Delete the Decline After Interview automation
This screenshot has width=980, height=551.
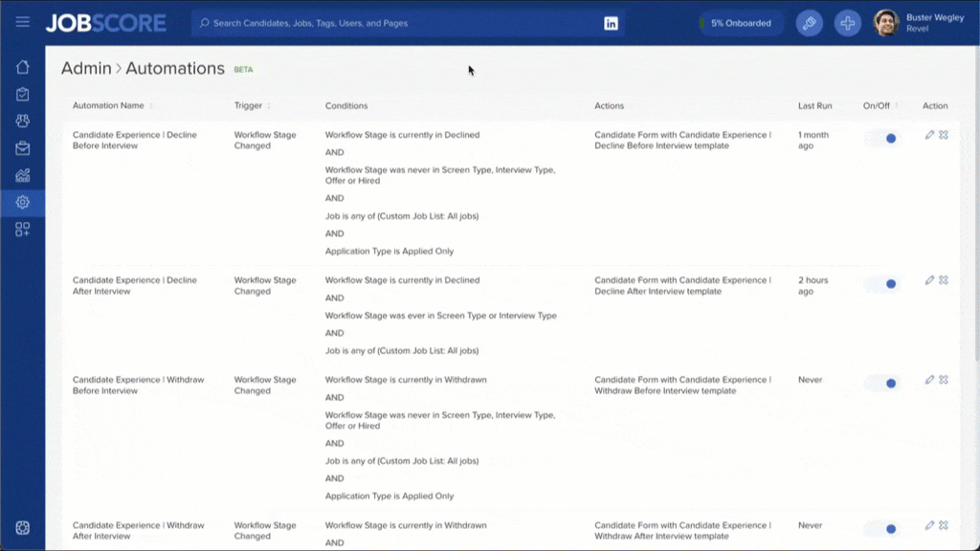click(x=944, y=280)
